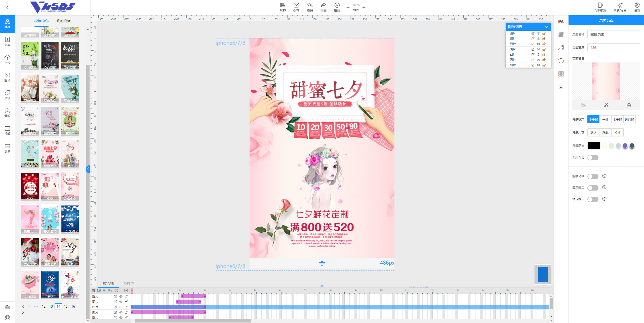Enable the 滑帧动画 switch
Image resolution: width=644 pixels, height=323 pixels.
(593, 176)
